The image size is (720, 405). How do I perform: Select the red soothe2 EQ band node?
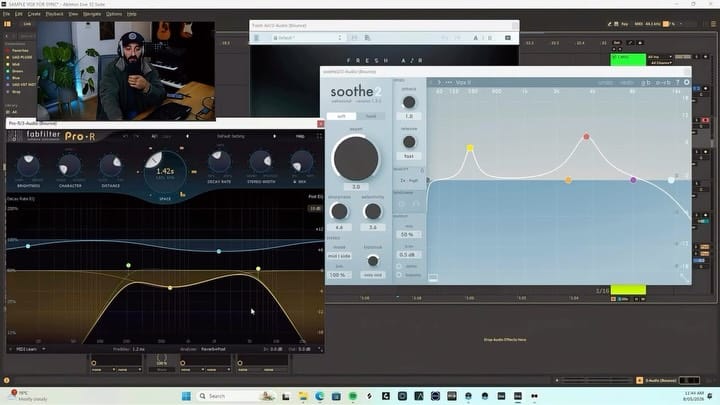(586, 136)
